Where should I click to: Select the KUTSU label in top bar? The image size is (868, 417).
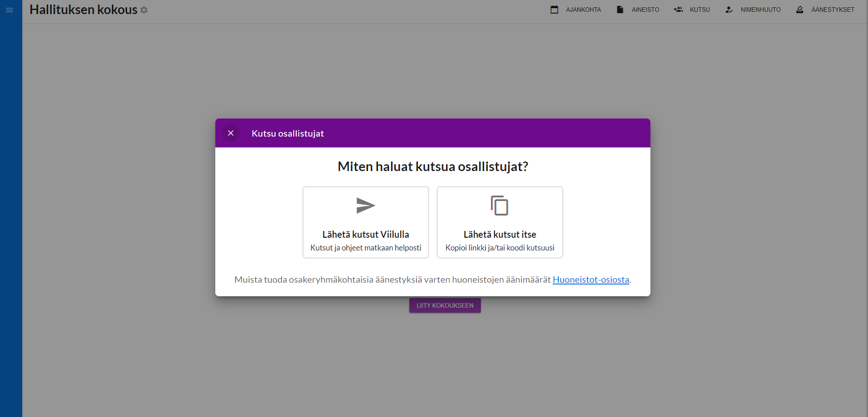(x=700, y=10)
